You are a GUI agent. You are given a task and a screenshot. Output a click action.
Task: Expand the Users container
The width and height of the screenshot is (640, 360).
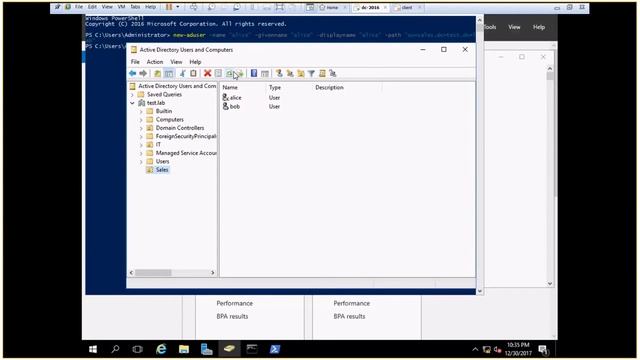click(141, 162)
